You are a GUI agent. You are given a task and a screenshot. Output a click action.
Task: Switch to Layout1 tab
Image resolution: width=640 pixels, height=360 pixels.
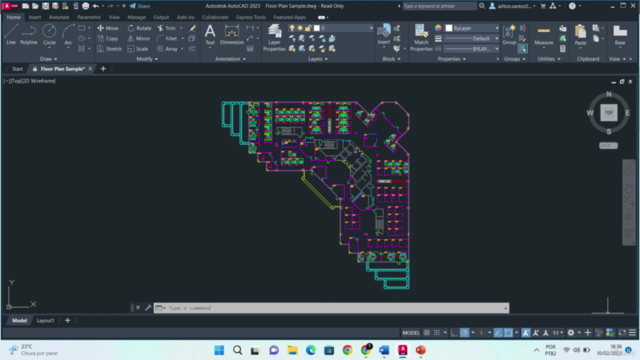point(45,320)
